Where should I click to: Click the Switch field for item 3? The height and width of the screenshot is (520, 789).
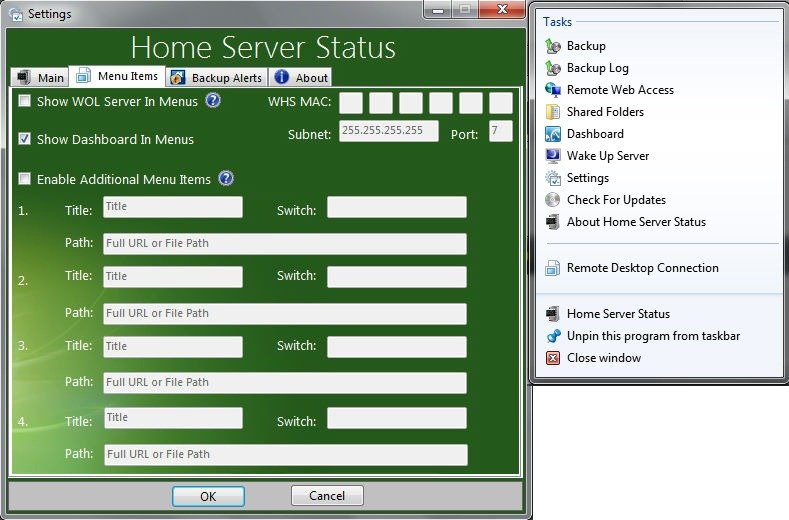click(397, 347)
